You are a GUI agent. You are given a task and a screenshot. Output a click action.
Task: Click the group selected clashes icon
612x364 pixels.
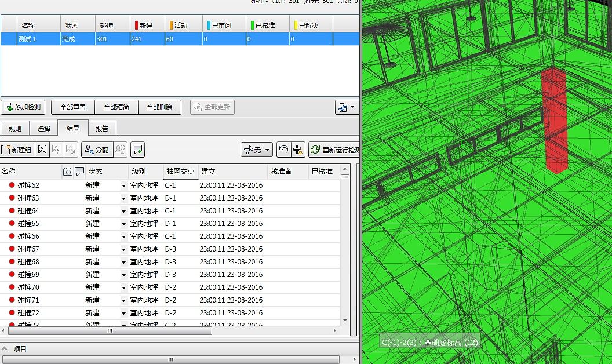pyautogui.click(x=42, y=150)
